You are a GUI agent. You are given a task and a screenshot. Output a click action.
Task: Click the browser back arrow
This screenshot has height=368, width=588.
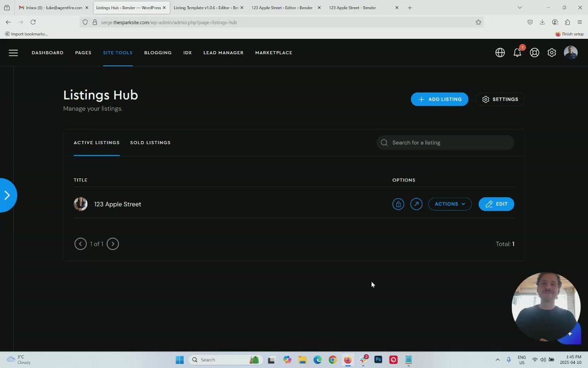tap(8, 22)
